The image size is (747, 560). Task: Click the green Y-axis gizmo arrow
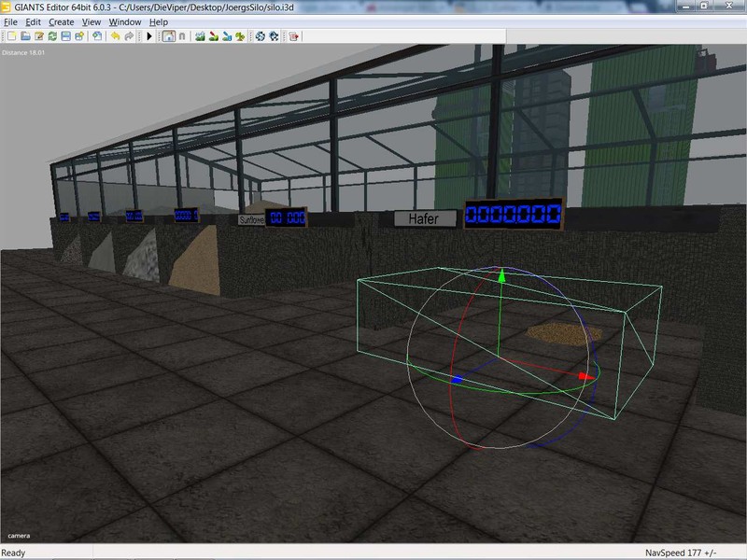click(501, 276)
